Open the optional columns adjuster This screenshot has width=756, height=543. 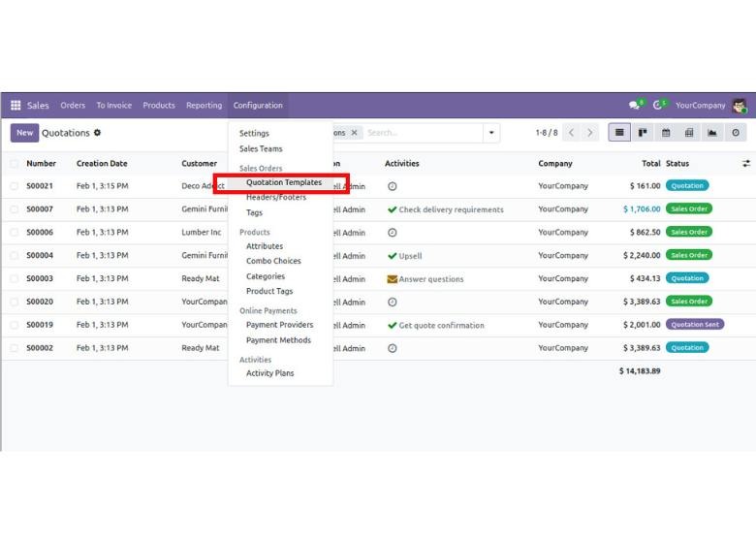745,164
